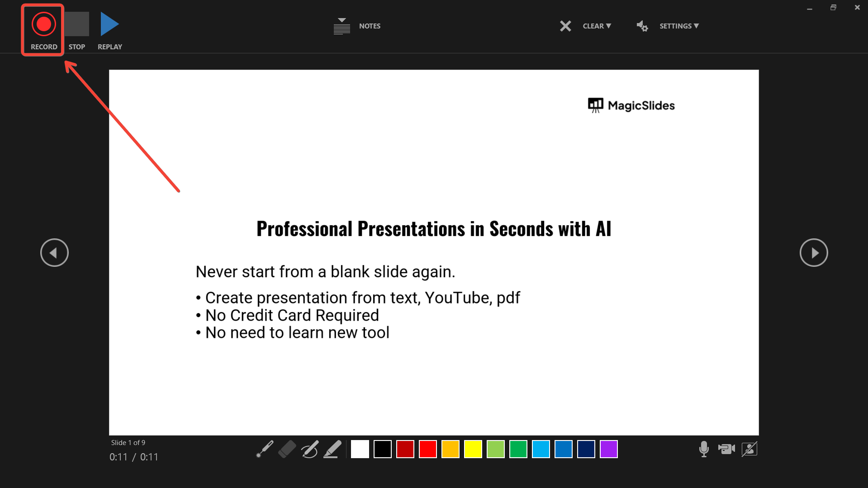Minimize the recording window

point(810,8)
